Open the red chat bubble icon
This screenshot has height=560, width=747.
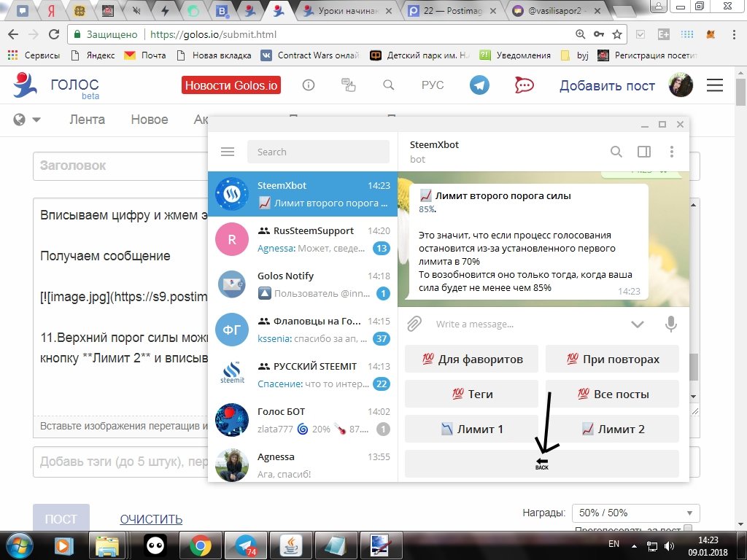pos(524,85)
